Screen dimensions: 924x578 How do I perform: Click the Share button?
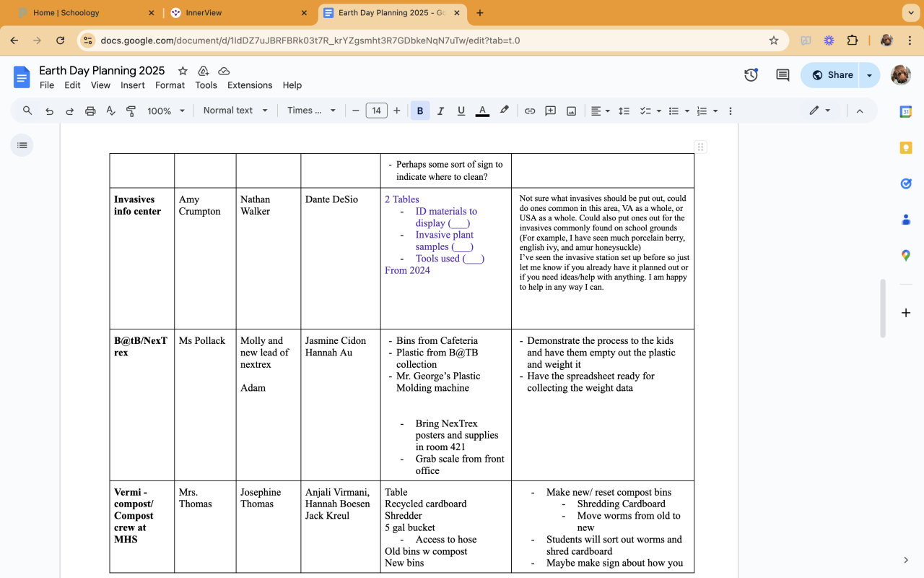(x=832, y=75)
